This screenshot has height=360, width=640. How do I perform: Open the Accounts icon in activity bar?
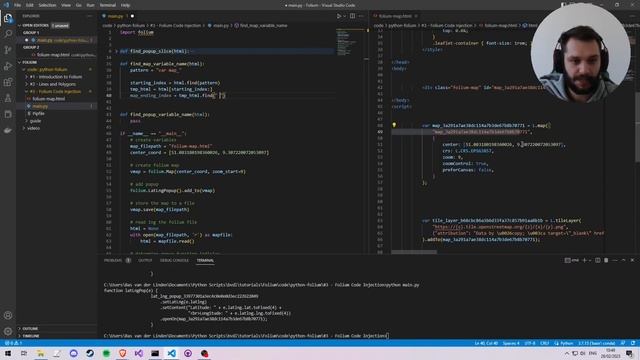click(x=8, y=315)
